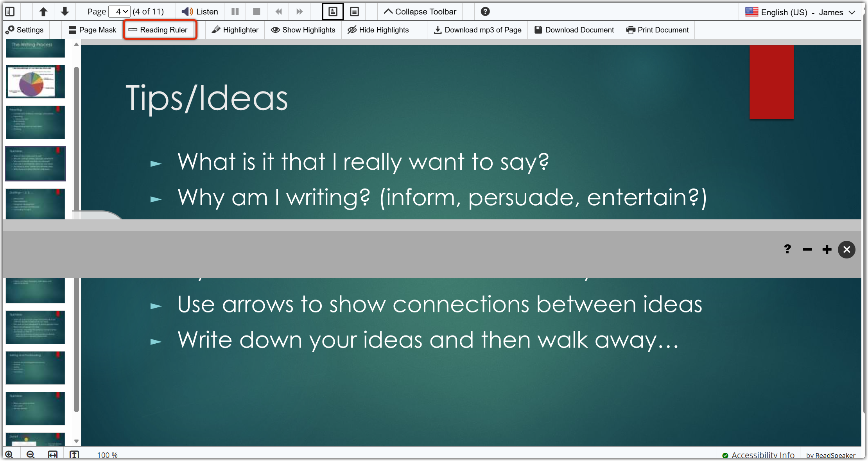Select the Highlighter tool
The width and height of the screenshot is (868, 461).
tap(235, 30)
